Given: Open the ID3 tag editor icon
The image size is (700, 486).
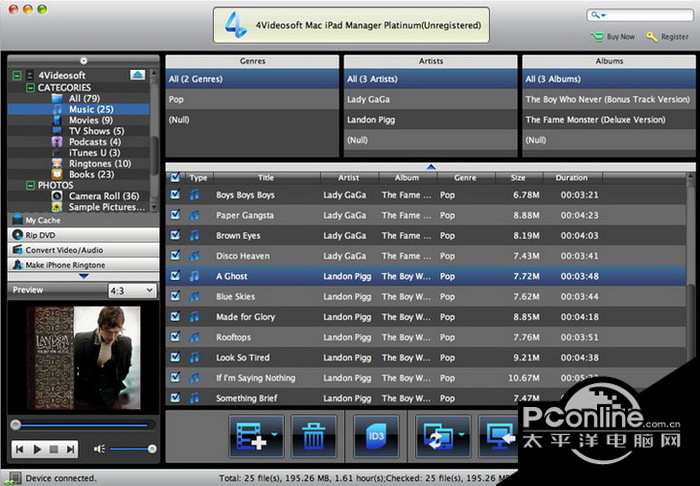Looking at the screenshot, I should [376, 436].
